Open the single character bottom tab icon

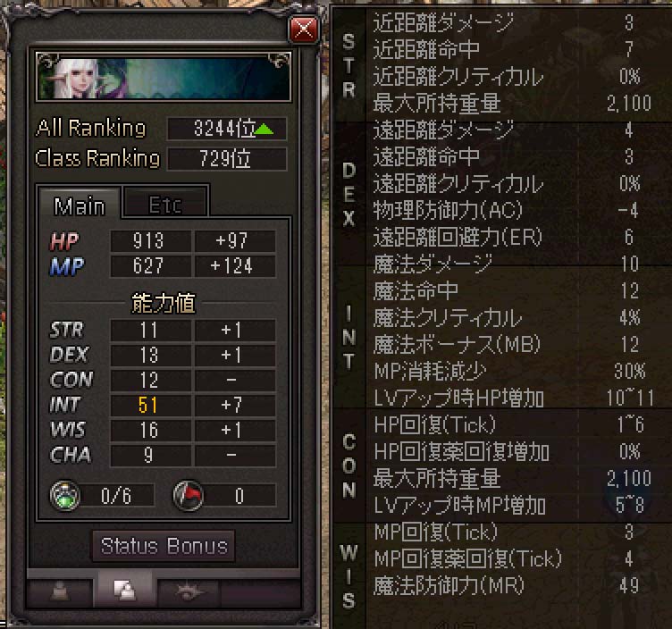coord(60,592)
